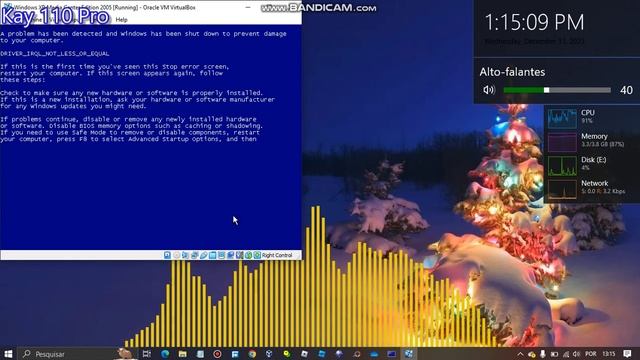
Task: Click the CPU usage graph widget
Action: pos(562,118)
